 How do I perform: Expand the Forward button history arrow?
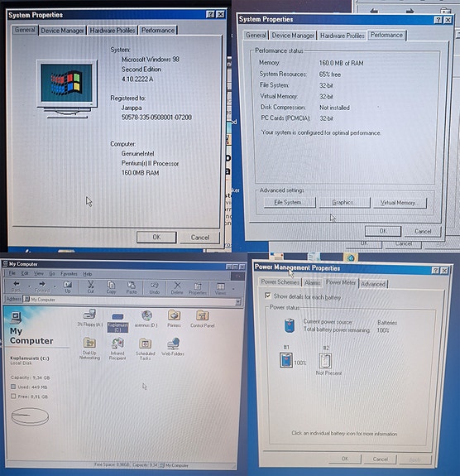(55, 286)
